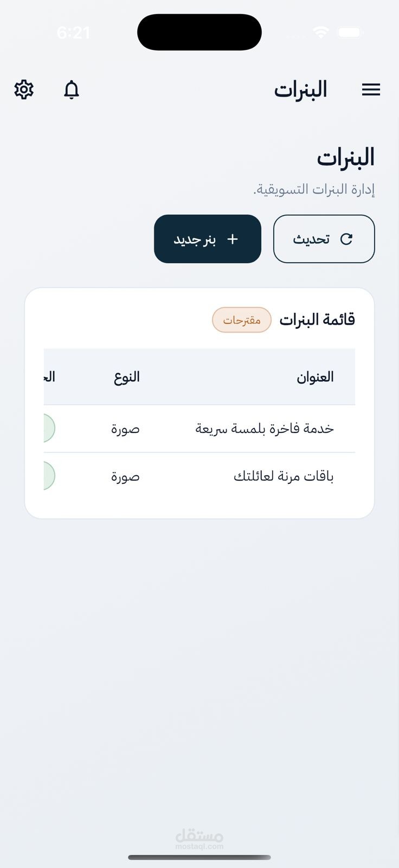Tap the تحديث refresh button
Screen dimensions: 399x868
click(324, 239)
